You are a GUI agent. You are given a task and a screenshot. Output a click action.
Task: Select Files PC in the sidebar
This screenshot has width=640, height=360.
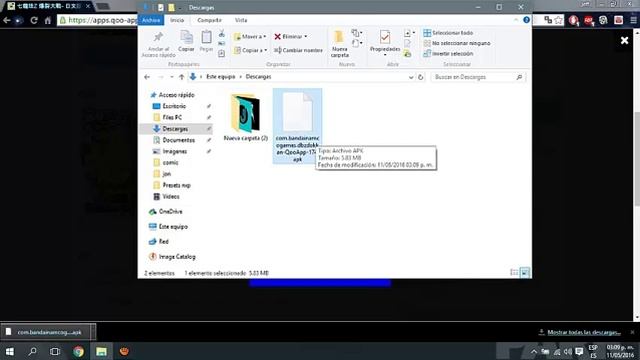pos(172,118)
